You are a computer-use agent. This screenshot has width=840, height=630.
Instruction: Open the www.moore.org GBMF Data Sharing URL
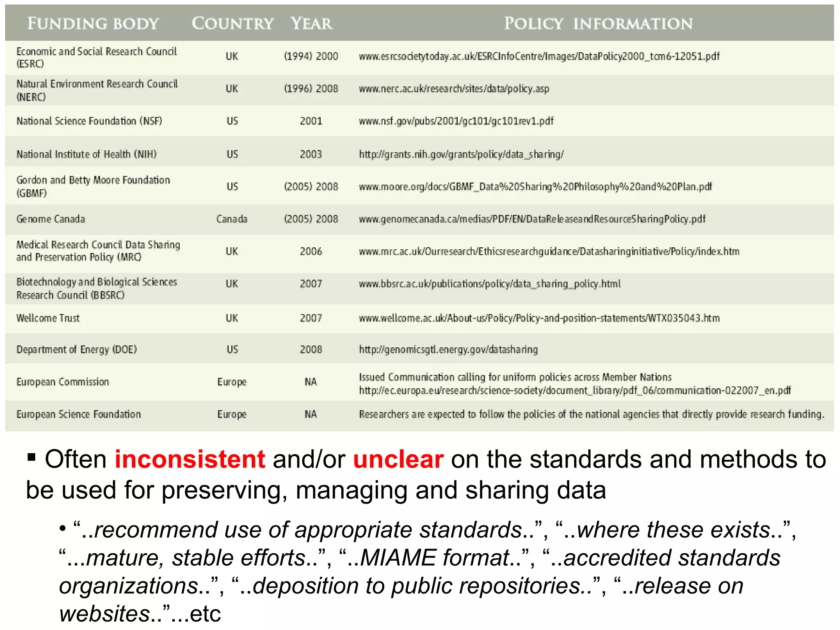tap(535, 187)
